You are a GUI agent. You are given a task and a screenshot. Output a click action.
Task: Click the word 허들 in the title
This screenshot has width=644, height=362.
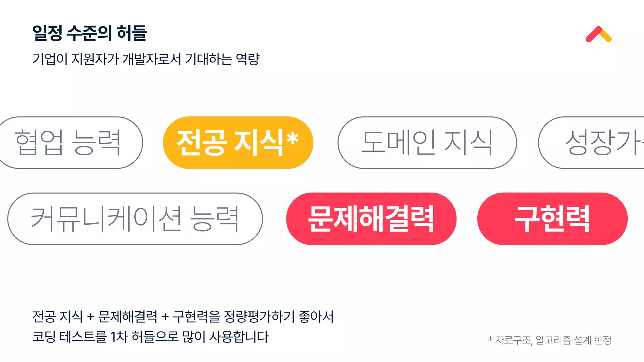tap(132, 33)
